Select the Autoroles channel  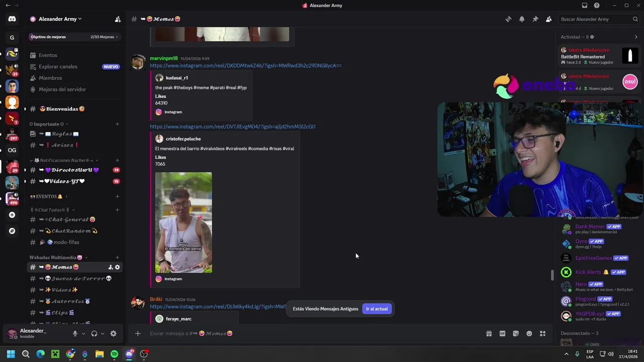[74, 301]
